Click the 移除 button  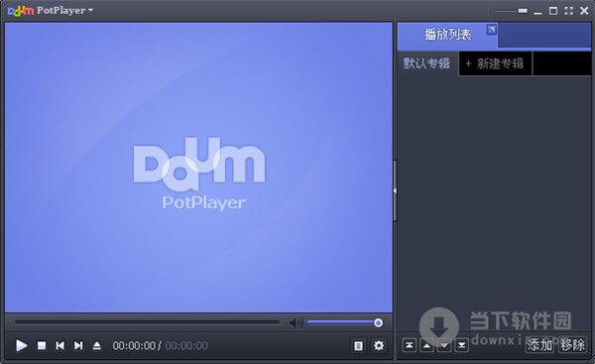pos(572,344)
